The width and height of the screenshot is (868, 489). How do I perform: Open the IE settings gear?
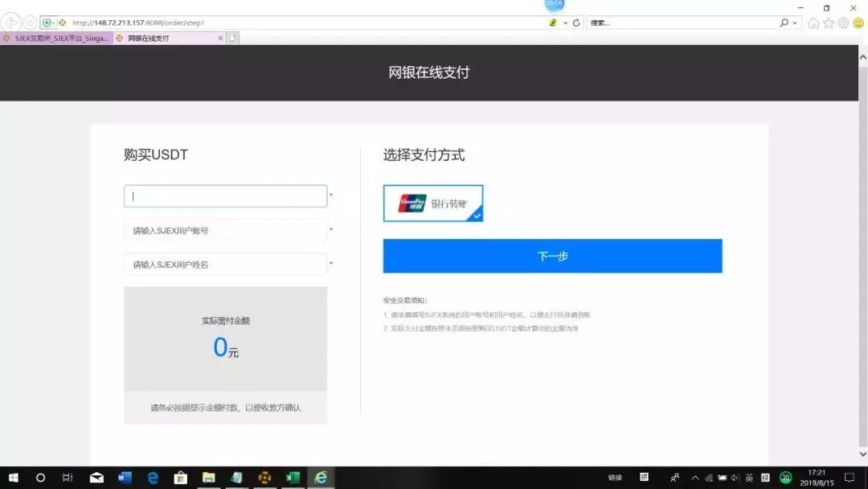[843, 23]
